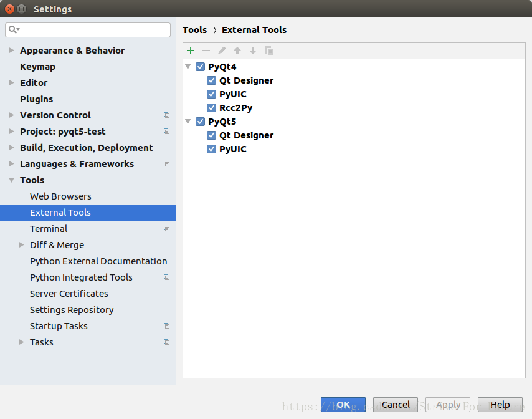The image size is (532, 419).
Task: Expand the Version Control section arrow
Action: [x=12, y=115]
